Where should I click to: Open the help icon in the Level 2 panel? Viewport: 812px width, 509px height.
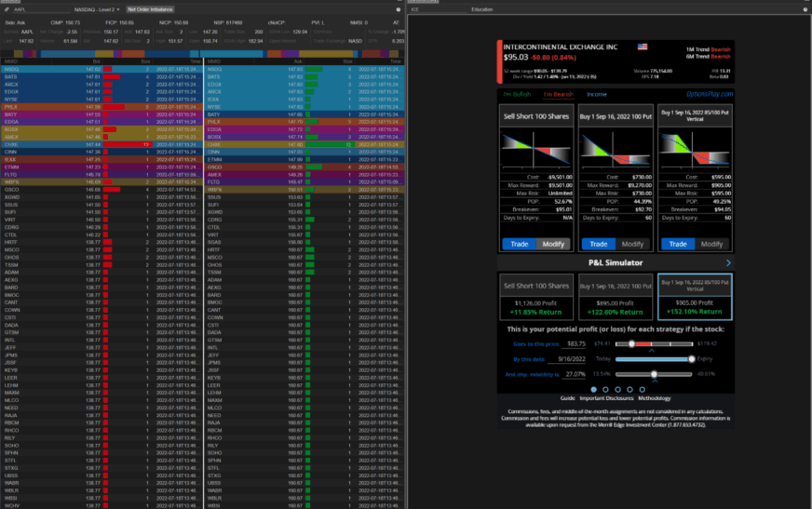pyautogui.click(x=399, y=9)
